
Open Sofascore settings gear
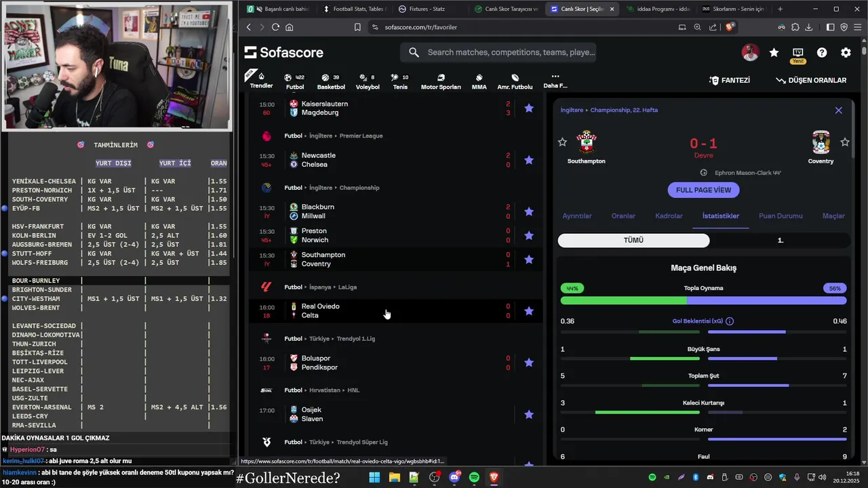tap(846, 52)
